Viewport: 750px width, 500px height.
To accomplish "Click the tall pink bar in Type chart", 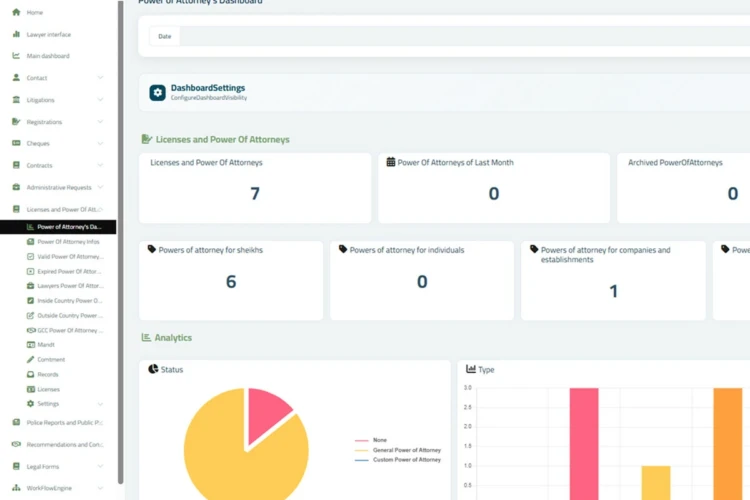I will (584, 444).
